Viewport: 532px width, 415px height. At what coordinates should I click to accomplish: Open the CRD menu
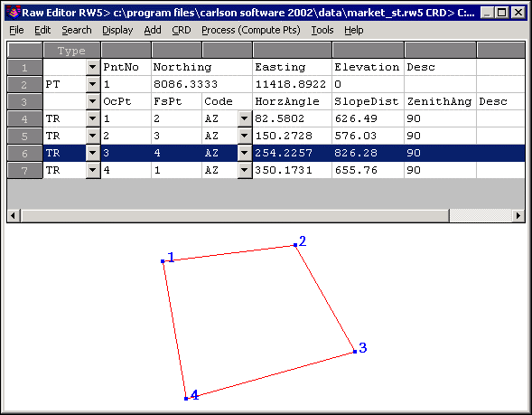[x=182, y=30]
